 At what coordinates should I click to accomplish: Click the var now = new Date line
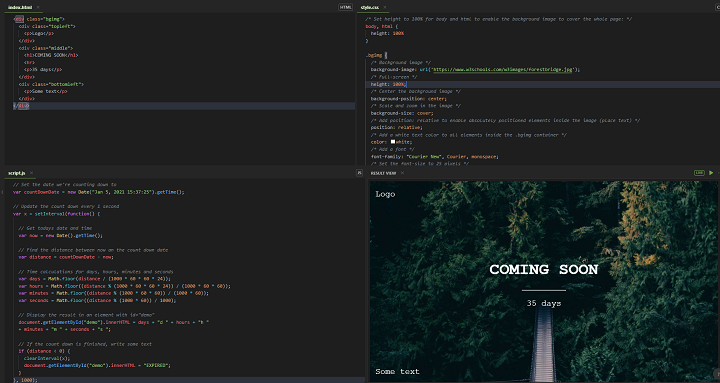pos(61,236)
